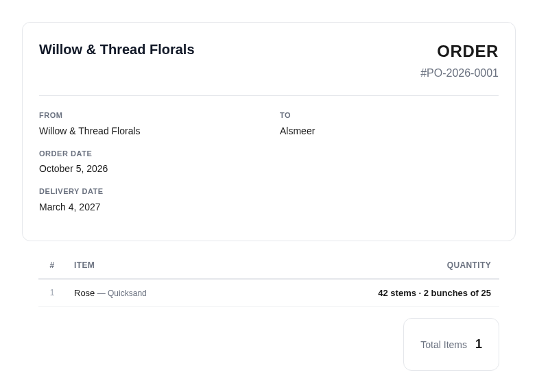Select the order date October 5, 2026

point(73,169)
